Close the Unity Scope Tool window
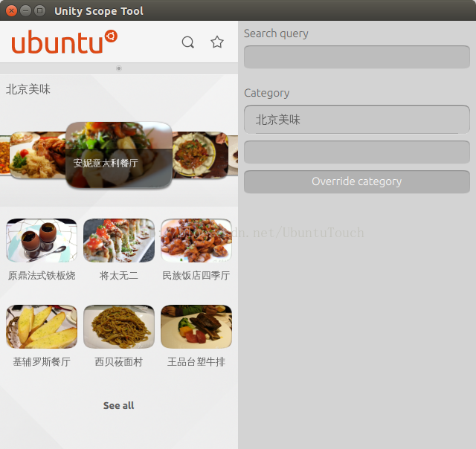This screenshot has width=476, height=449. point(11,11)
